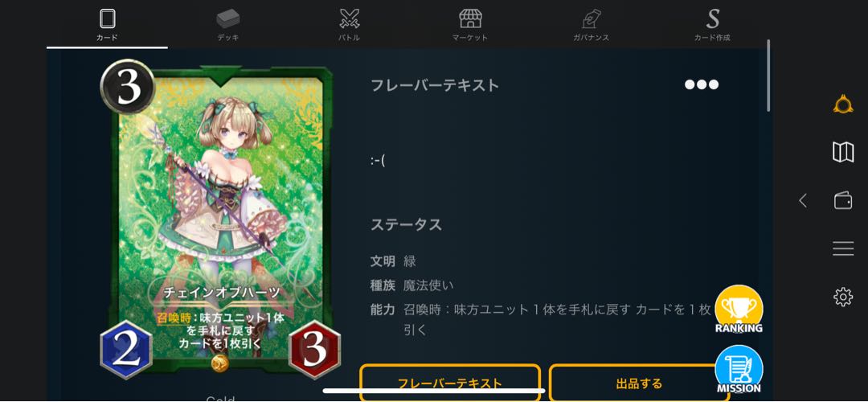Click the vertical scrollbar on the right
Screen dimensions: 868x402
(x=768, y=76)
